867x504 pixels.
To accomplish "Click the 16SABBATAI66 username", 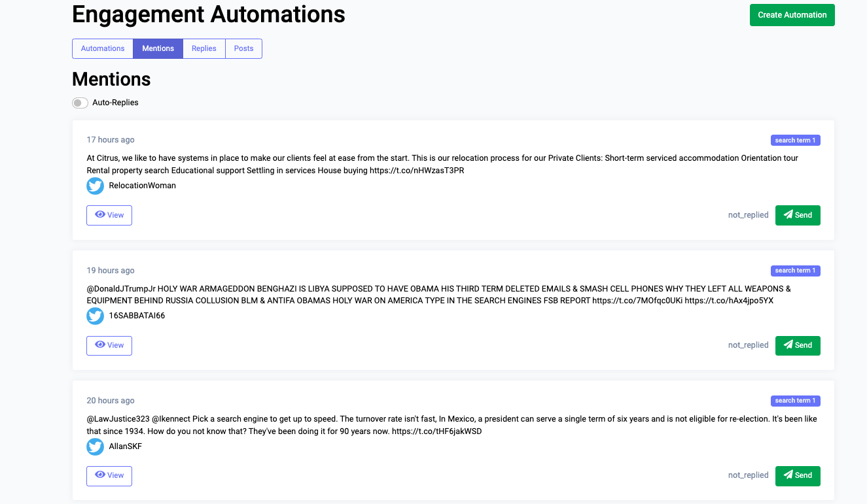I will 137,316.
